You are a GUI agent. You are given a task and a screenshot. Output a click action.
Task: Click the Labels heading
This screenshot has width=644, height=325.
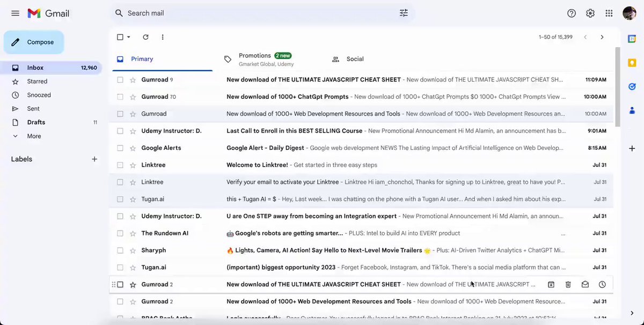coord(21,159)
